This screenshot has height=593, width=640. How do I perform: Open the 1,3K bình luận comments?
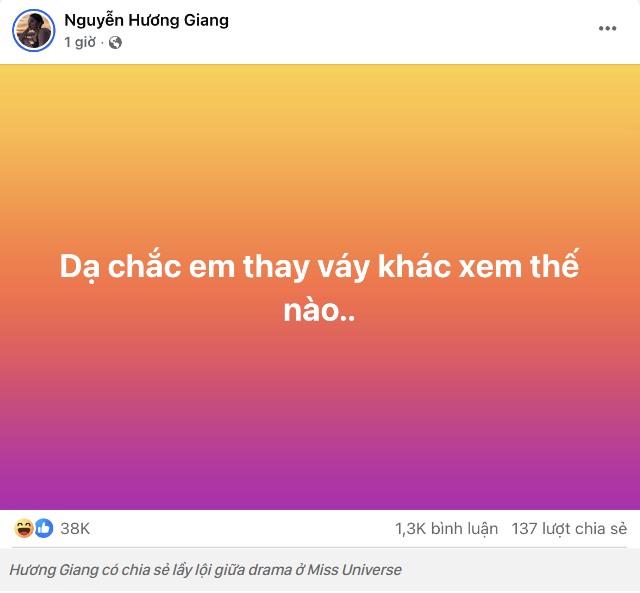(444, 528)
